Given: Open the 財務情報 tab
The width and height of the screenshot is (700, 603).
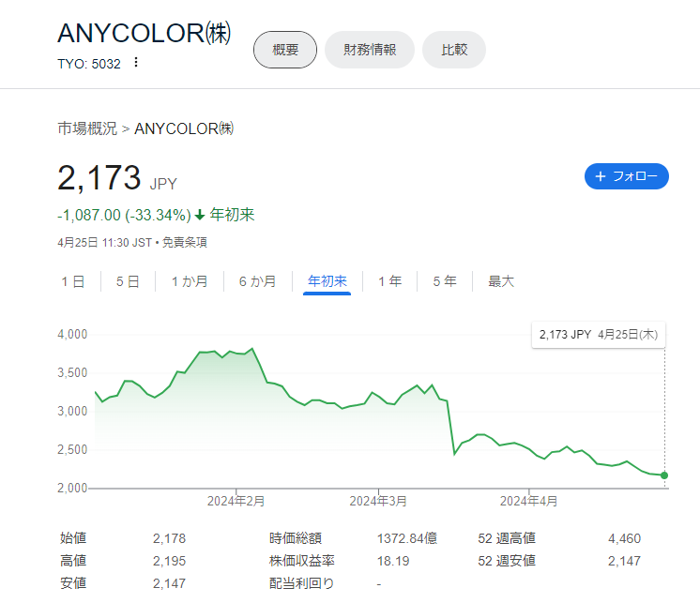Looking at the screenshot, I should tap(370, 50).
